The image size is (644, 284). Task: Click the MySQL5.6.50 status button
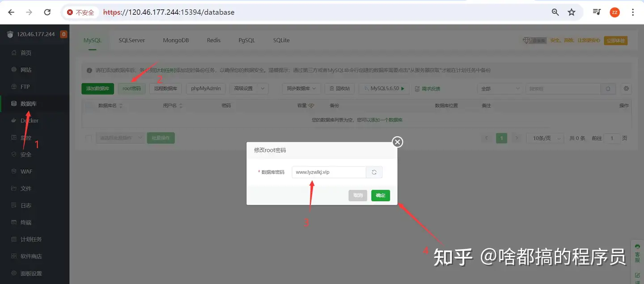[385, 88]
